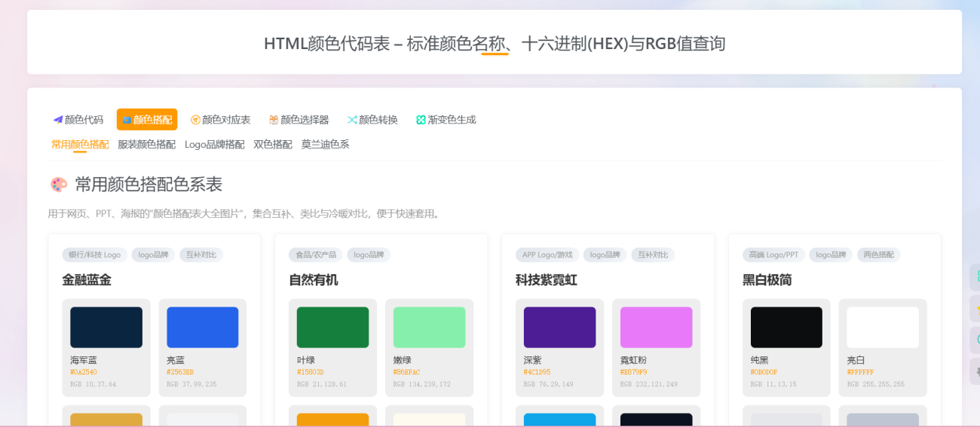980x428 pixels.
Task: Click the logo品牌 tag in 自然有机 card
Action: click(x=369, y=255)
